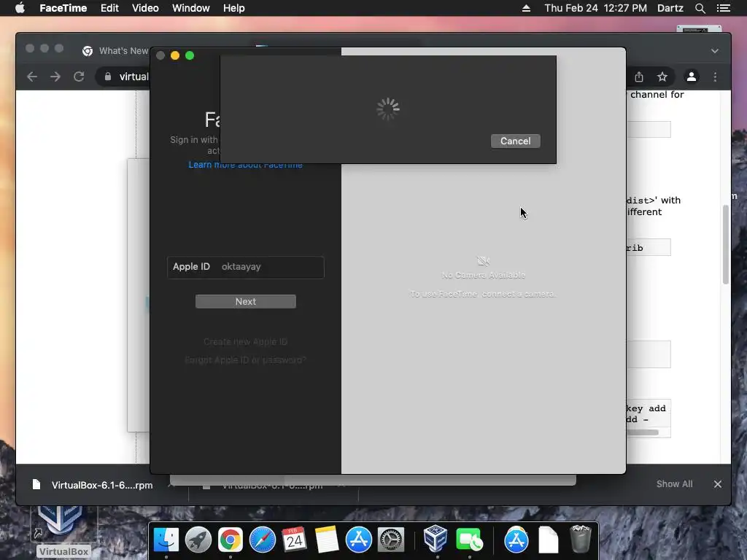Open FaceTime from the Dock
Screen dimensions: 747x560
click(x=469, y=540)
